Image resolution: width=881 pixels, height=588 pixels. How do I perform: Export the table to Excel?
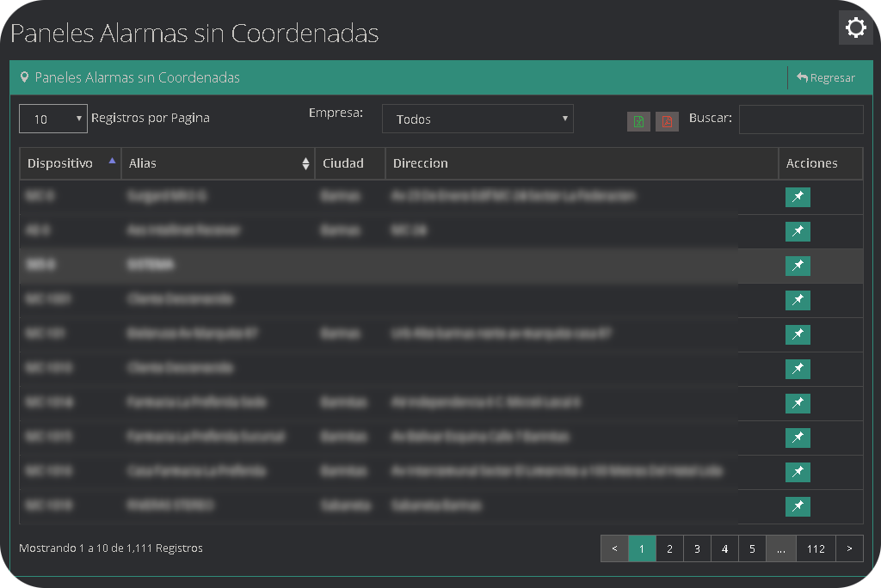(638, 121)
